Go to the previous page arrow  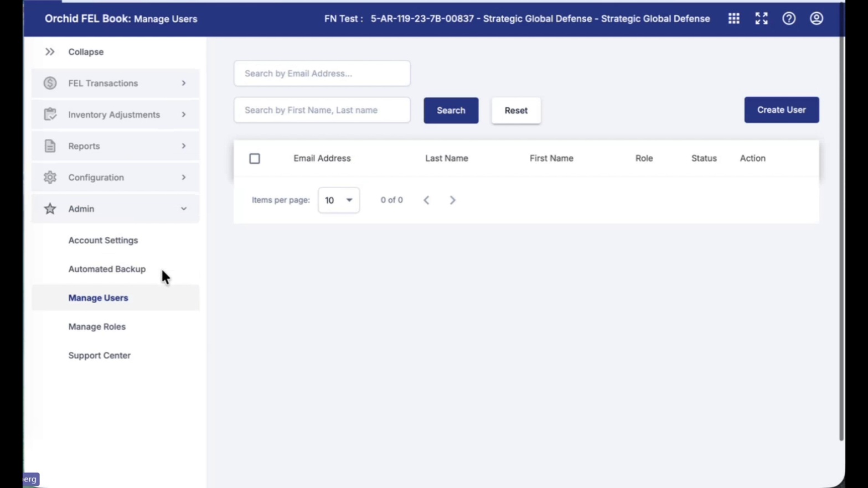point(426,200)
